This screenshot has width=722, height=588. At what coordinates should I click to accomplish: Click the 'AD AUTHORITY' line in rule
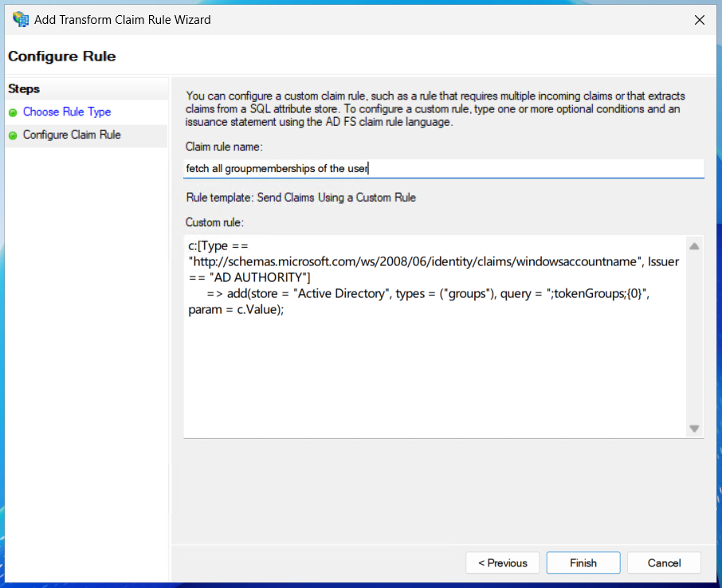249,277
